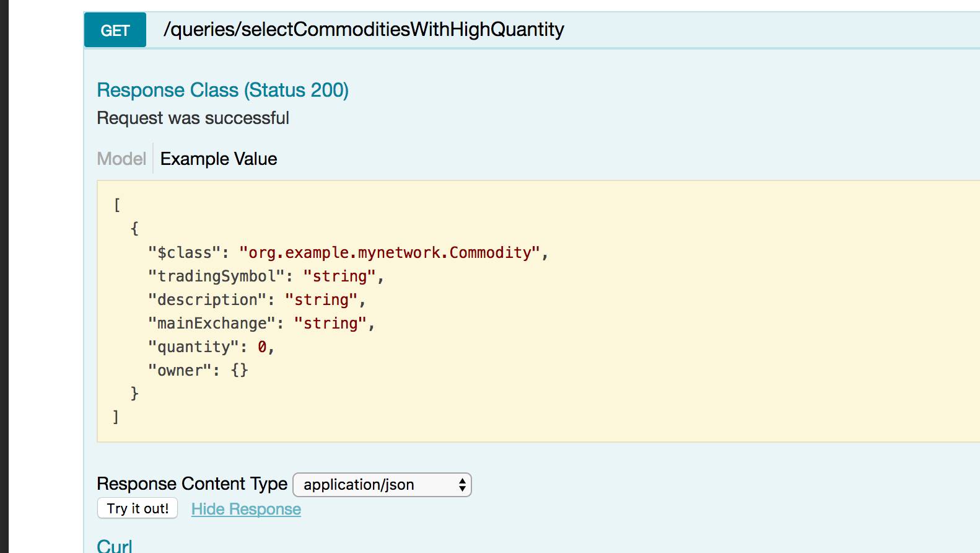
Task: Select the Example Value tab
Action: pyautogui.click(x=219, y=159)
